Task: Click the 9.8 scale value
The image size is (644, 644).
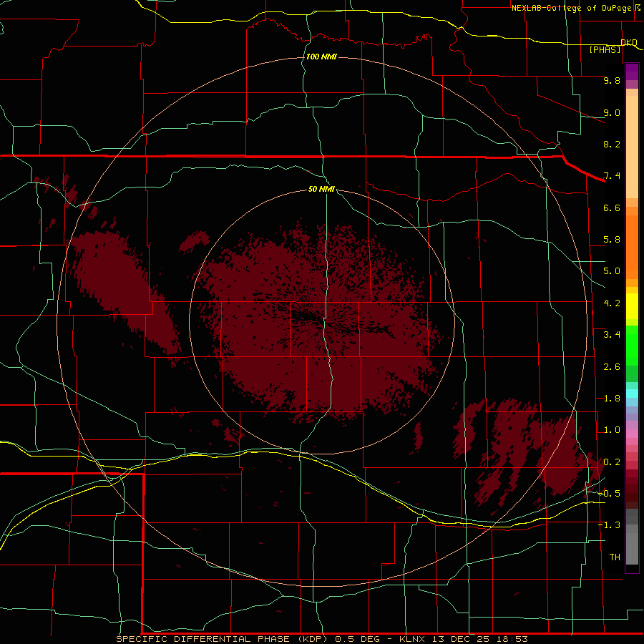Action: [612, 80]
